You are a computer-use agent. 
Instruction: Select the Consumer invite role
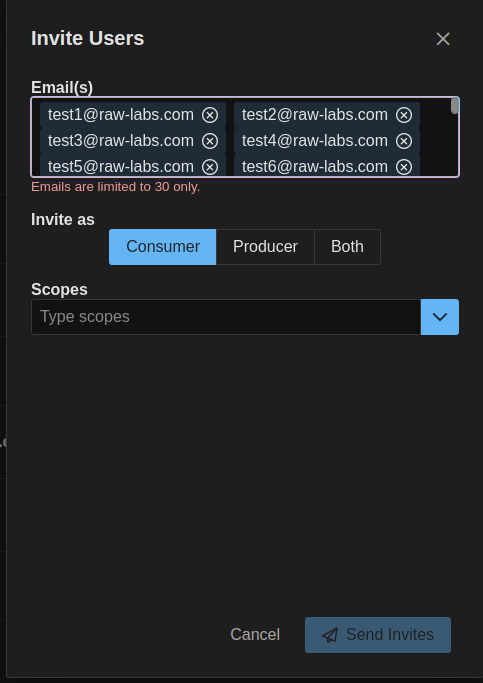tap(162, 247)
